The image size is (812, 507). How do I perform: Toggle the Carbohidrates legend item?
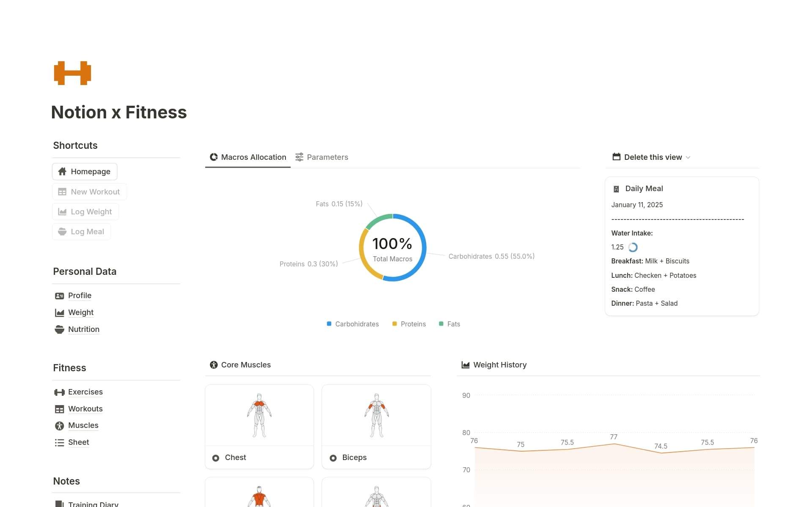pos(352,324)
